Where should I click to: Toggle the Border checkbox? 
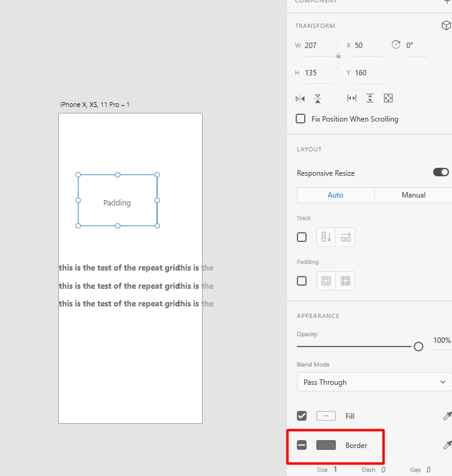pos(302,445)
